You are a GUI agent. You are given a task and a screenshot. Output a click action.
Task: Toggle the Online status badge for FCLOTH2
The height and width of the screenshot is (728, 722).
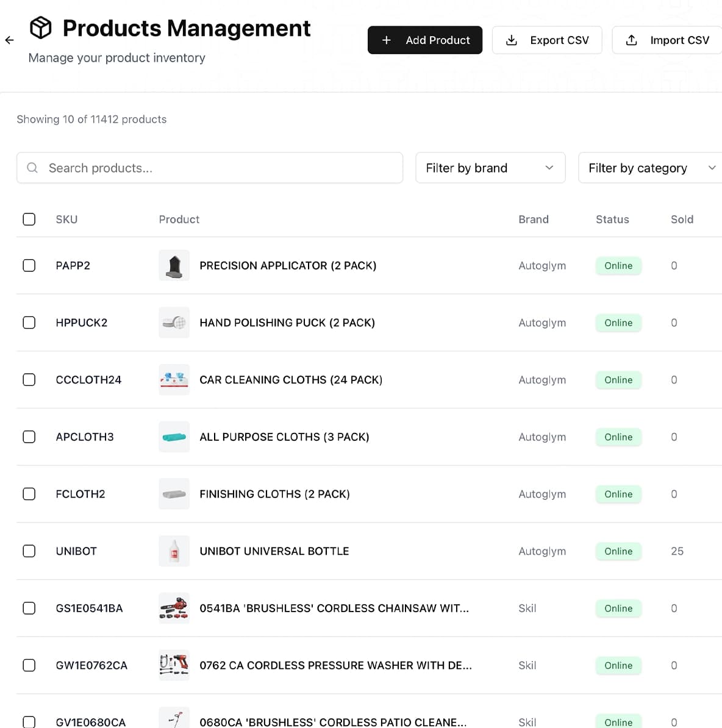pos(618,494)
